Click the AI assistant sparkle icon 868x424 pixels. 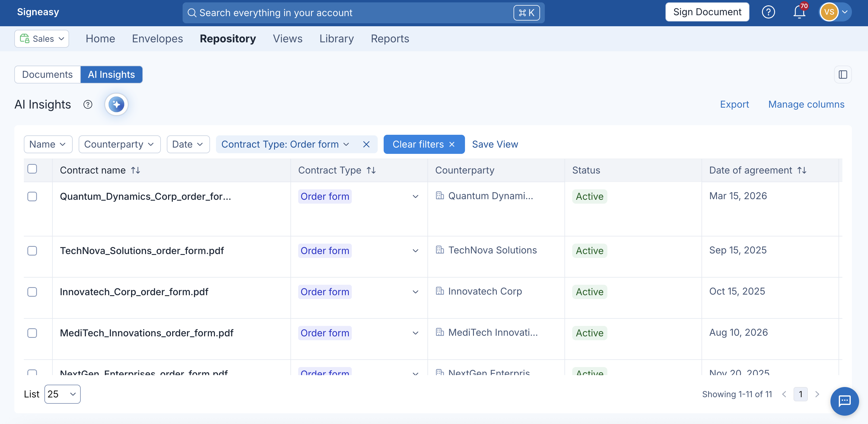pyautogui.click(x=116, y=104)
